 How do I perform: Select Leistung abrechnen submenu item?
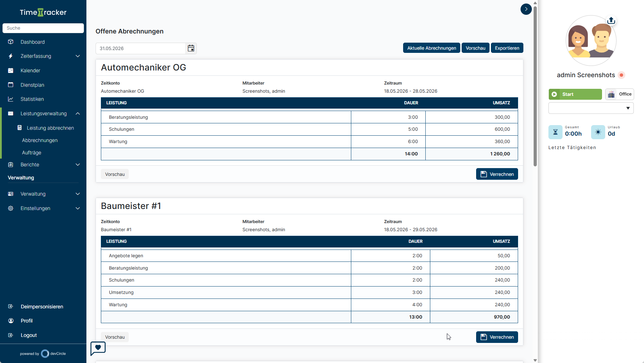click(50, 128)
